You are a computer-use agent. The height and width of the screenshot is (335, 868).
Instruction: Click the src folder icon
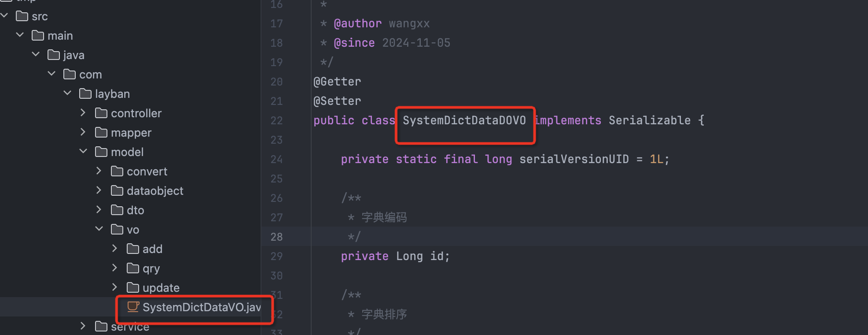[x=22, y=16]
